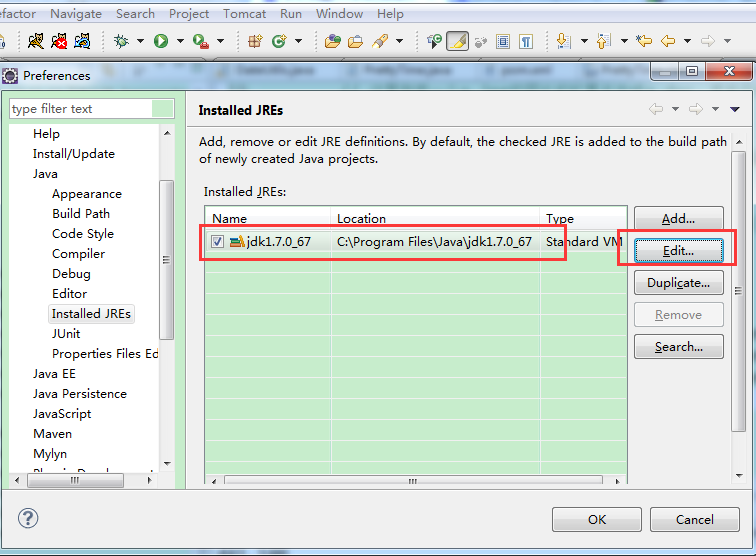Select Install/Update in preferences tree

73,154
